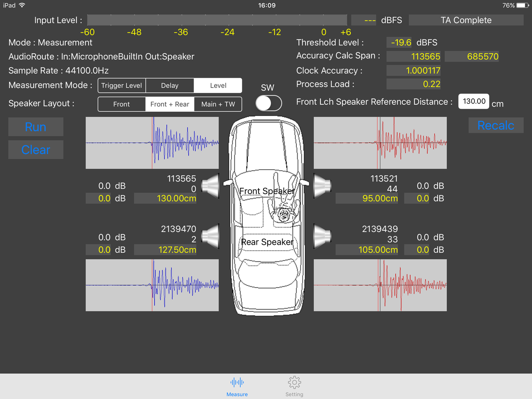Select Delay measurement mode
Viewport: 532px width, 399px height.
point(170,86)
